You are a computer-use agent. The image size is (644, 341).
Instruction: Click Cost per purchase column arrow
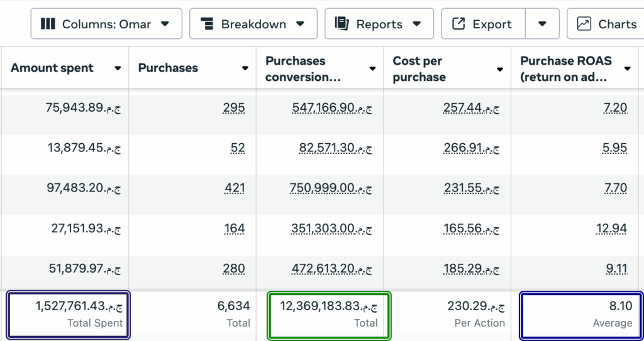click(x=500, y=69)
